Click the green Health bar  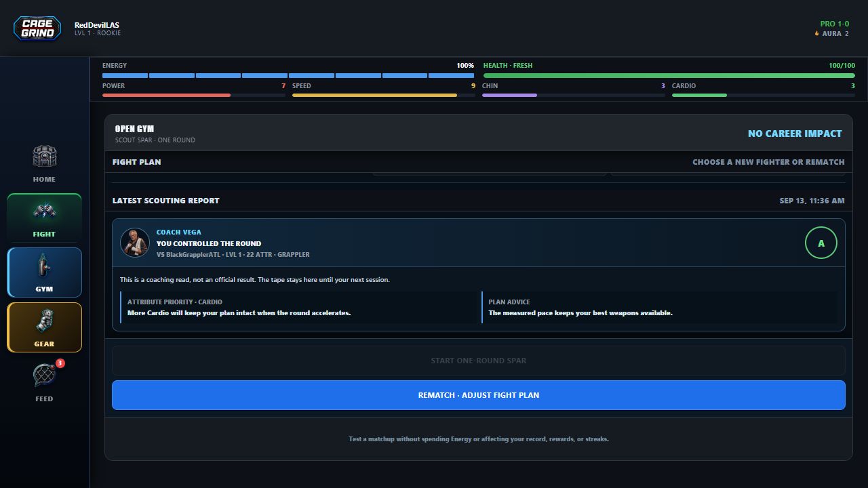tap(669, 75)
